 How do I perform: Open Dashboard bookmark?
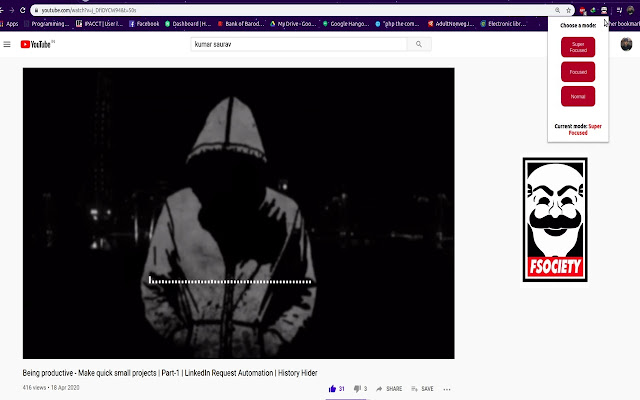click(188, 24)
